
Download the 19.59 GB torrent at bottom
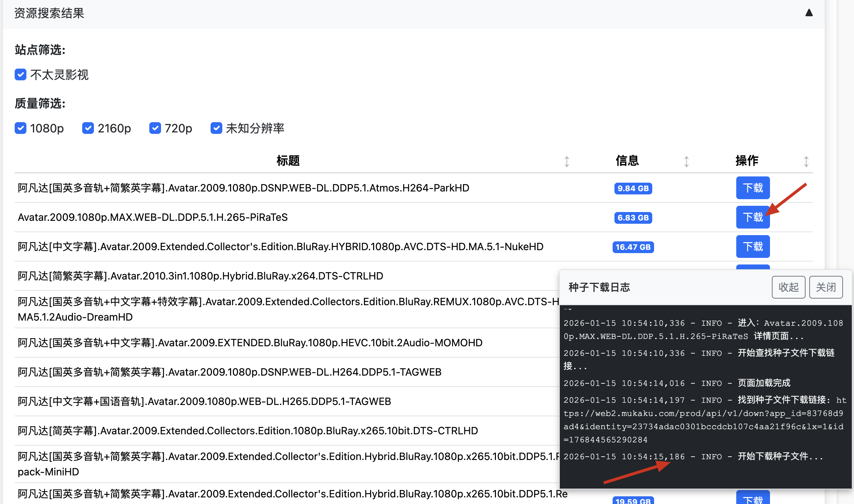click(753, 499)
